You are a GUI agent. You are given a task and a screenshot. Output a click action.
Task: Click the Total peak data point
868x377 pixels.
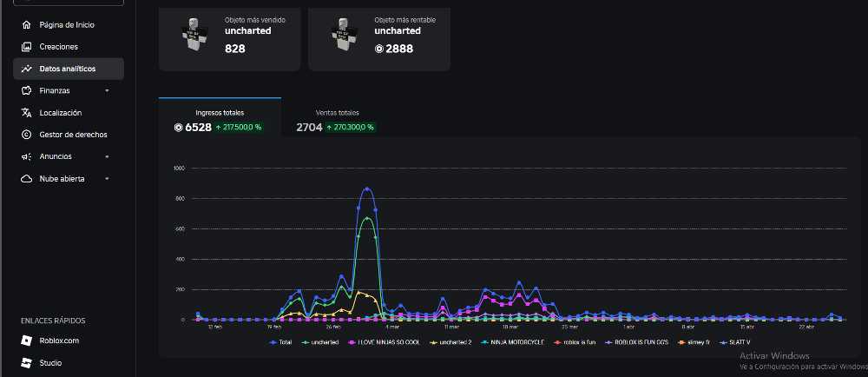(366, 188)
